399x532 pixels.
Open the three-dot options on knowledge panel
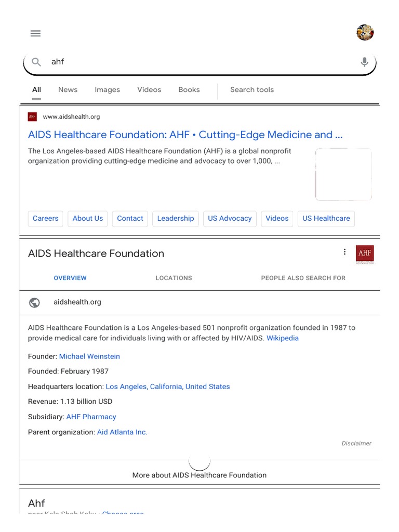coord(344,252)
